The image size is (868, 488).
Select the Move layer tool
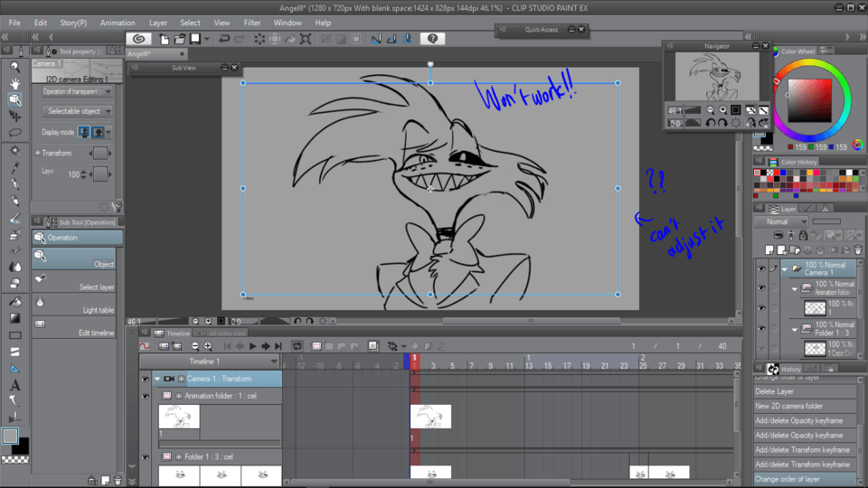pyautogui.click(x=15, y=117)
